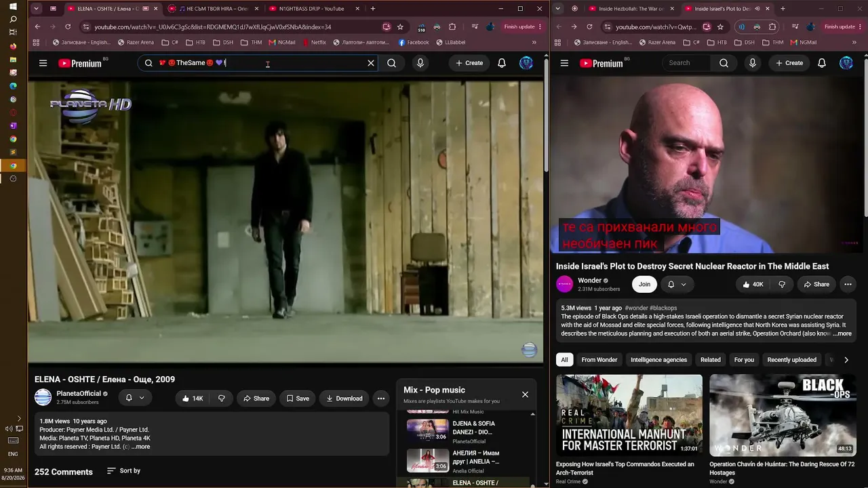Expand ELENA video description with ...more
Image resolution: width=868 pixels, height=488 pixels.
click(x=140, y=447)
